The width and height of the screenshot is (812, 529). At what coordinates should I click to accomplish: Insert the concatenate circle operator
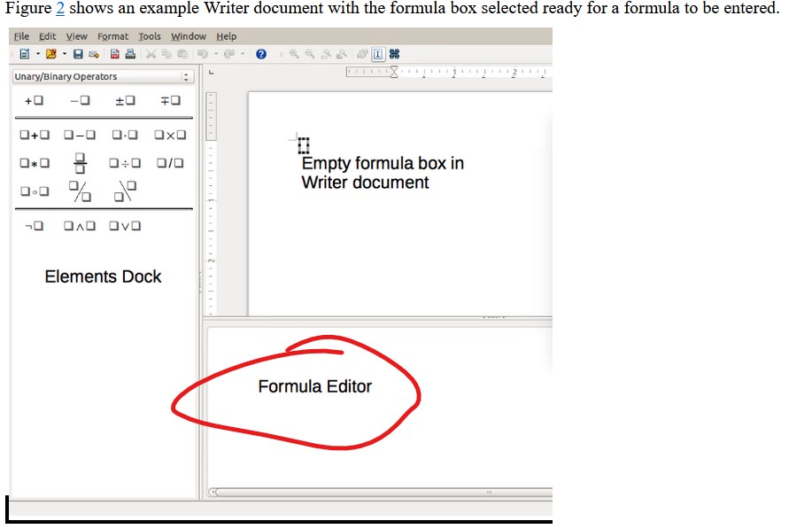tap(35, 191)
